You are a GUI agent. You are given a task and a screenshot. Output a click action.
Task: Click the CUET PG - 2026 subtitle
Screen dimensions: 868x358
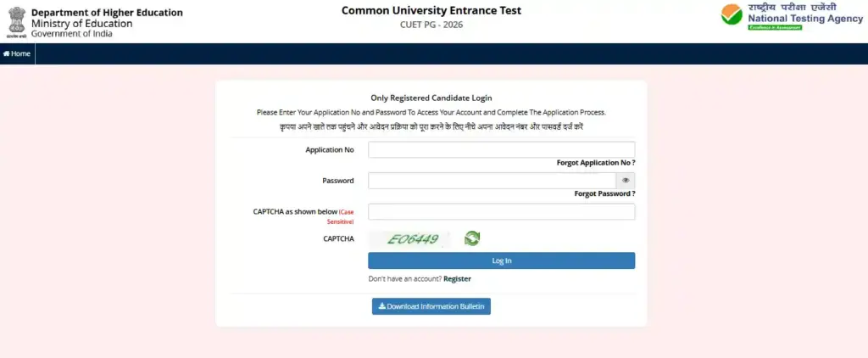click(431, 25)
